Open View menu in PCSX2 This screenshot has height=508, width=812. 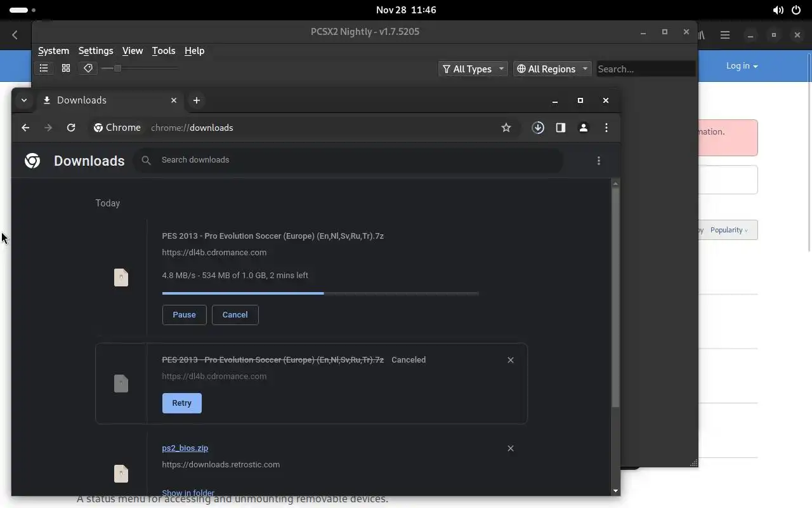point(133,51)
